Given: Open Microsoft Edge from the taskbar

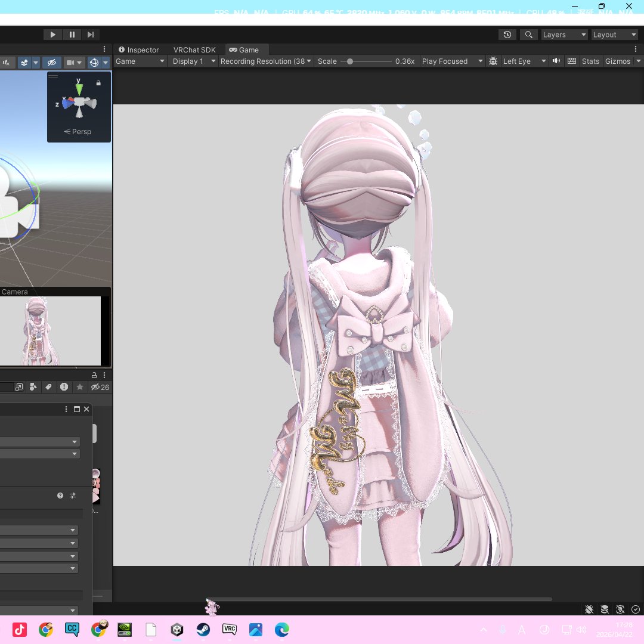Looking at the screenshot, I should [x=281, y=629].
